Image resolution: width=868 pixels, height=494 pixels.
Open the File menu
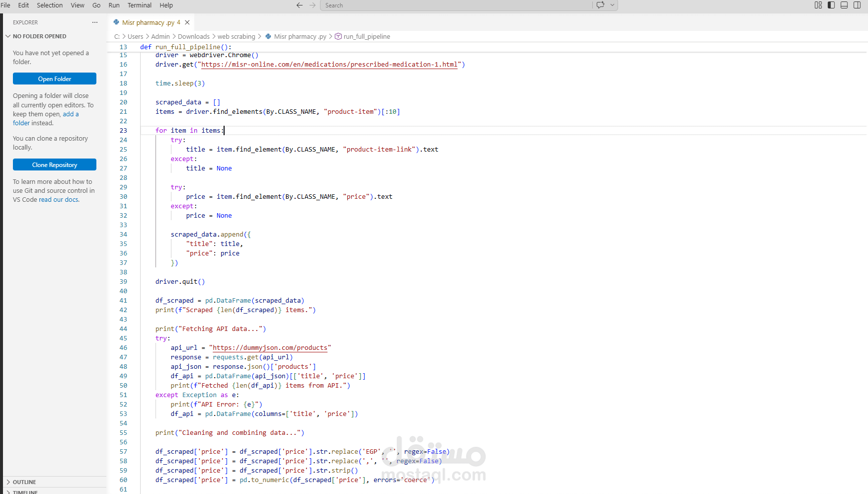(x=5, y=5)
